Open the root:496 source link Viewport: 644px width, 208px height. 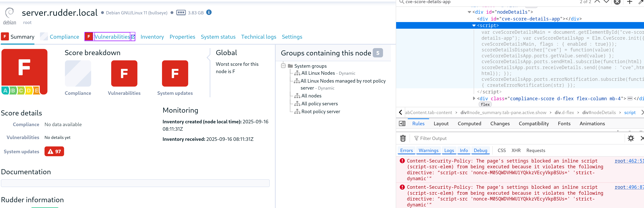(x=629, y=187)
